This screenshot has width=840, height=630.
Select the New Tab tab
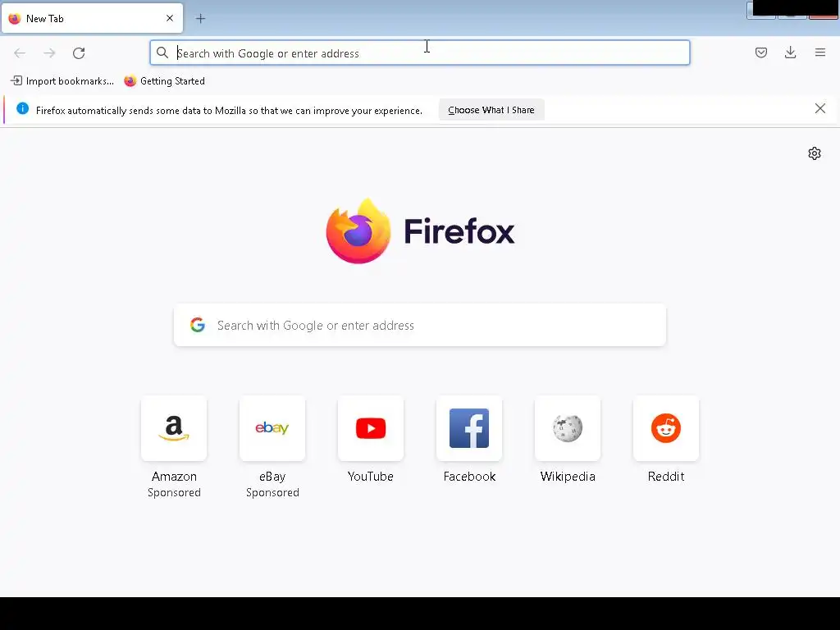click(x=92, y=18)
